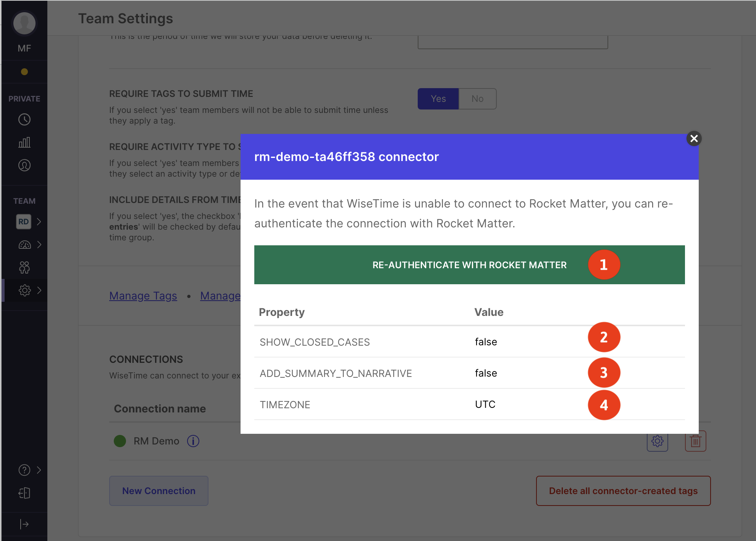Expand the dashboard gauge chevron
The image size is (756, 541).
pos(39,245)
